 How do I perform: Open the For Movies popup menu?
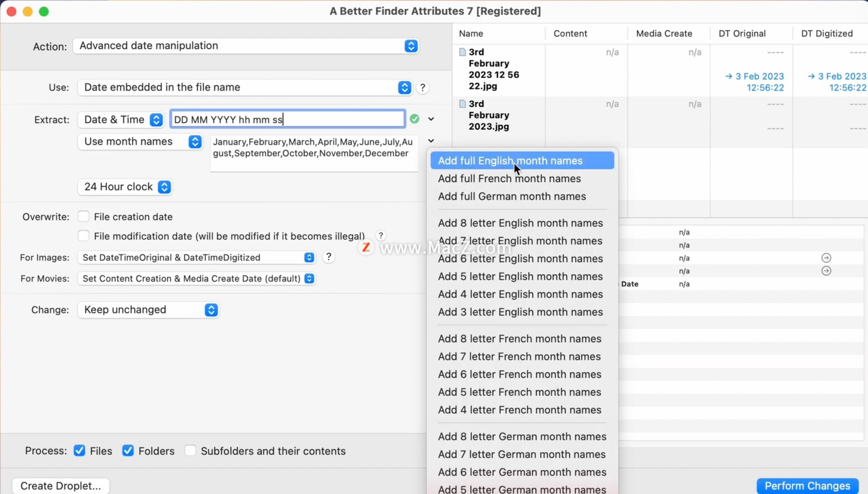(x=197, y=278)
